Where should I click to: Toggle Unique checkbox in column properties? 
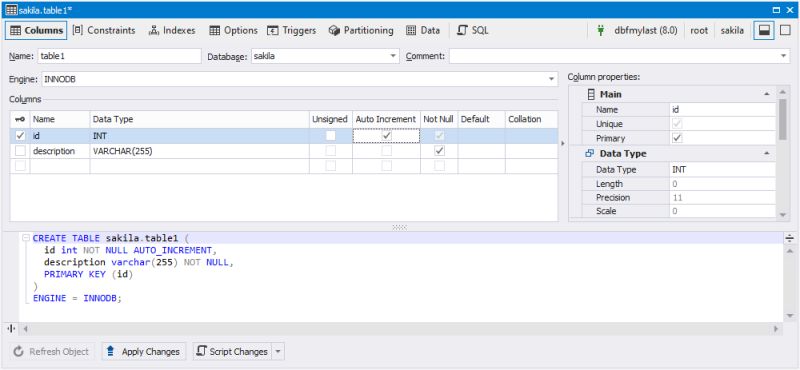coord(677,124)
